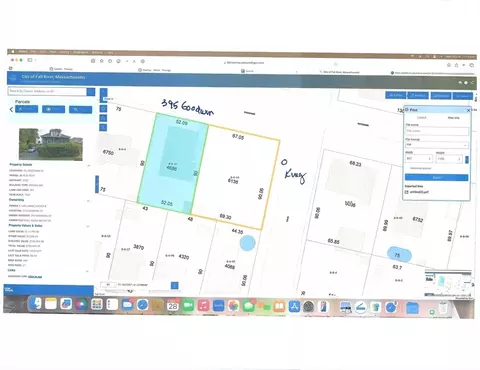480x370 pixels.
Task: Open Music app in dock
Action: (x=203, y=305)
